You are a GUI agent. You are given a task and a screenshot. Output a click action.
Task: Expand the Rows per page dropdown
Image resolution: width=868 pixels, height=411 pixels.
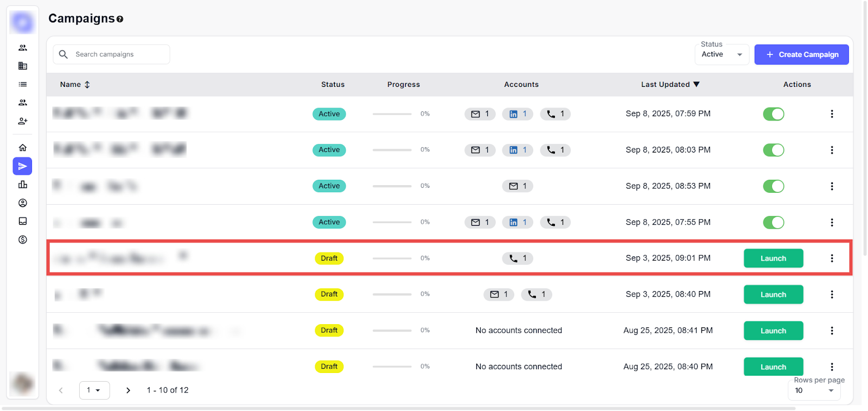pyautogui.click(x=814, y=390)
